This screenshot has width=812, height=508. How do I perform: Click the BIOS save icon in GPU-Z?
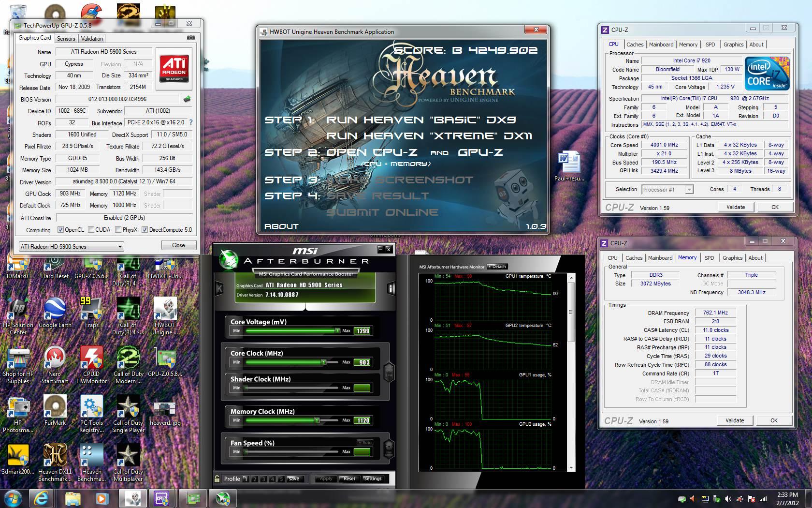click(x=187, y=99)
